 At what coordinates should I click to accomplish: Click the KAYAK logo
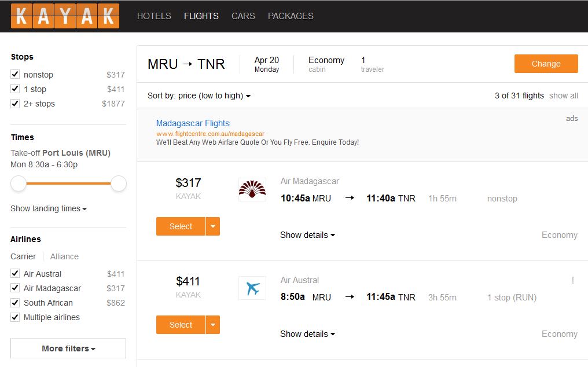click(65, 16)
